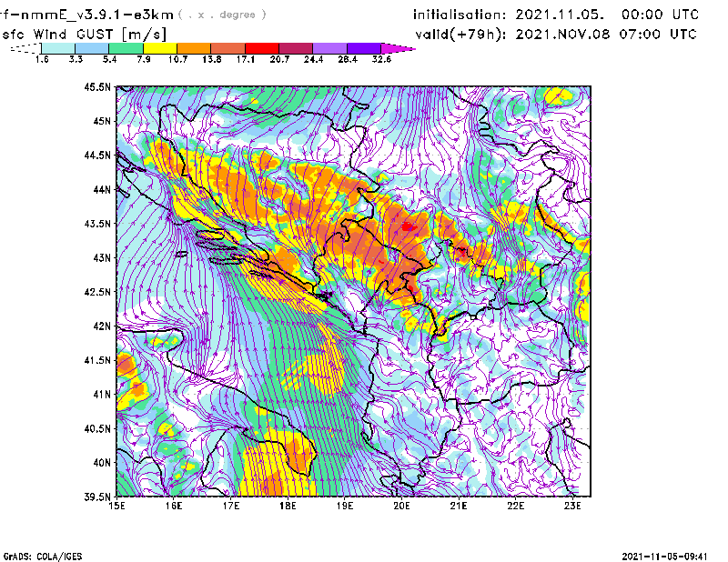The height and width of the screenshot is (562, 728).
Task: Click the 23E longitude label
Action: tap(572, 506)
